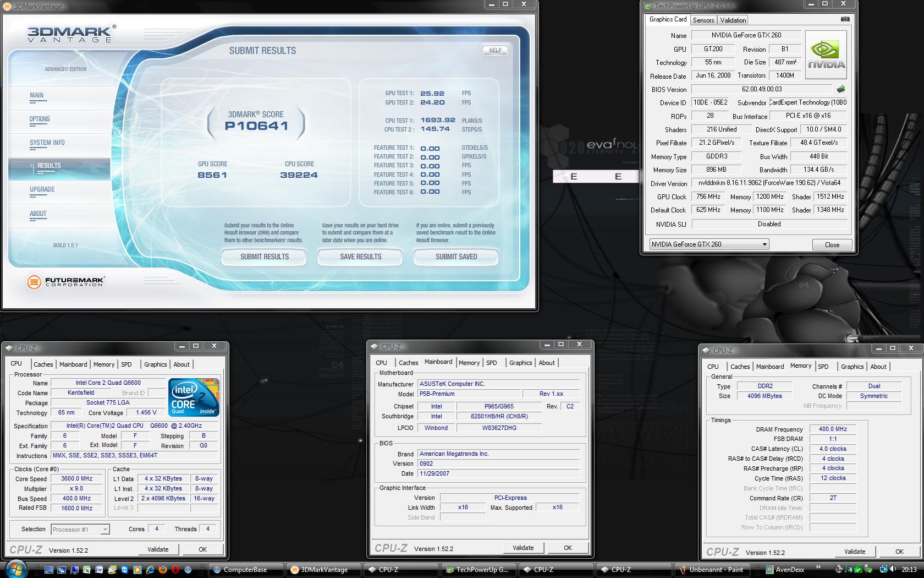This screenshot has width=924, height=578.
Task: Click OK in the CPU-Z Memory window
Action: [x=899, y=551]
